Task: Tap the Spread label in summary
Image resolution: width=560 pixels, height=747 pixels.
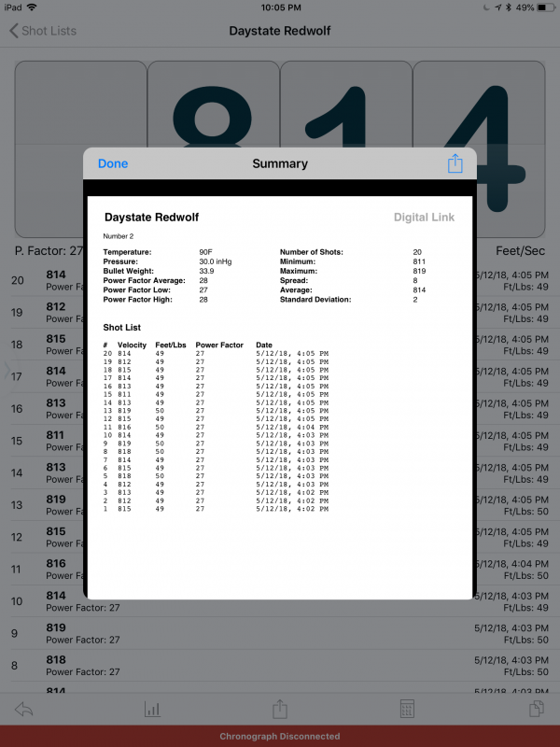Action: [294, 281]
